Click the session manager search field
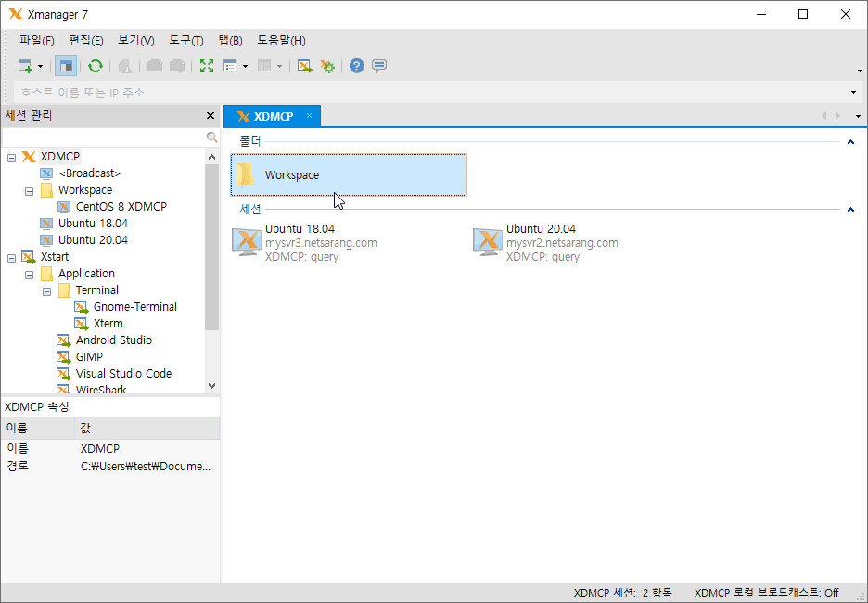This screenshot has width=868, height=603. click(x=104, y=136)
